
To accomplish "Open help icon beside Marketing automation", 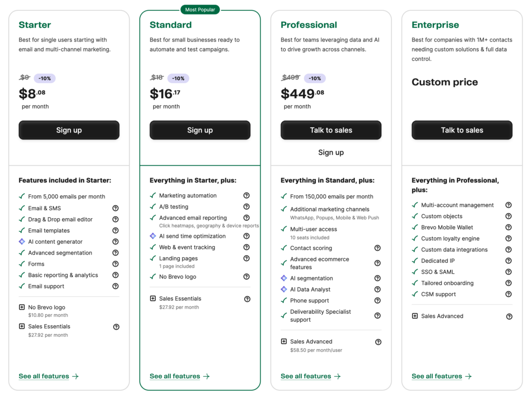I will pyautogui.click(x=246, y=196).
